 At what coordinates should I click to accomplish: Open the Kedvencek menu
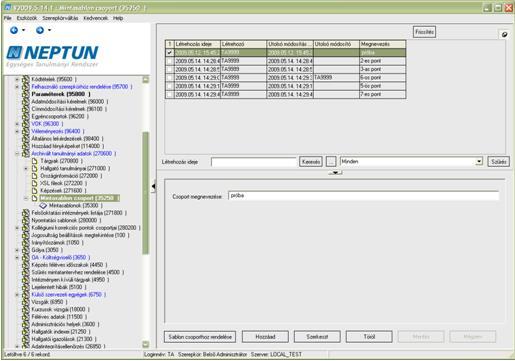(x=96, y=18)
